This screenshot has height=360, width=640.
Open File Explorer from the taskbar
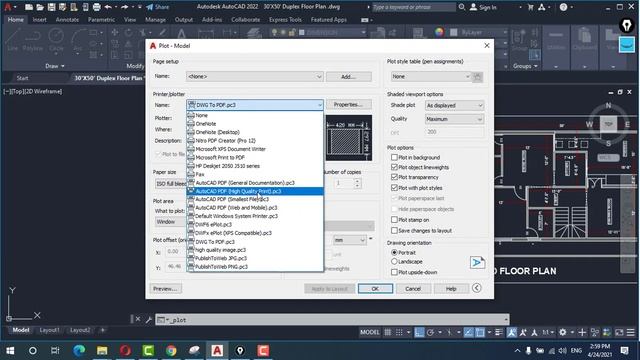102,350
